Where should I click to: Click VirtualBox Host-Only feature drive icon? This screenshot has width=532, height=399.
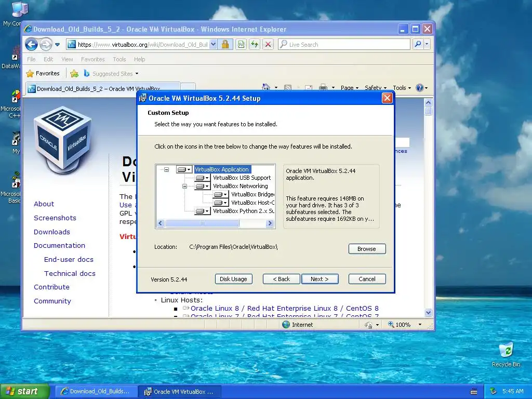click(x=221, y=203)
